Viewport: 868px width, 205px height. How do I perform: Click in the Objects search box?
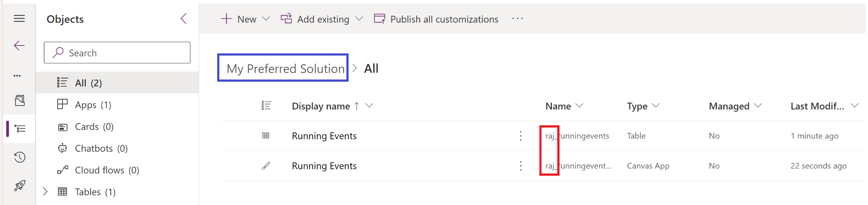[117, 53]
